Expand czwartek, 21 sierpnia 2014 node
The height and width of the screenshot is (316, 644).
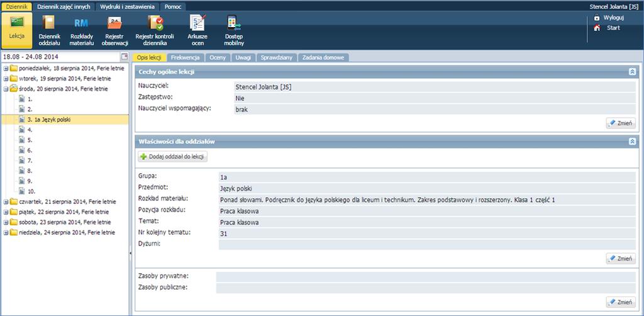tap(6, 202)
